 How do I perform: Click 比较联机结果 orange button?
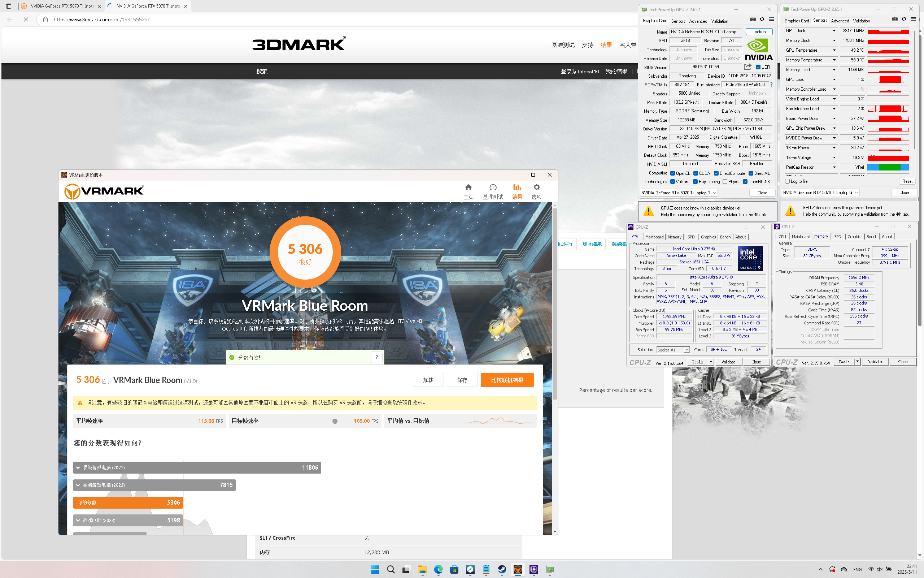pyautogui.click(x=507, y=380)
